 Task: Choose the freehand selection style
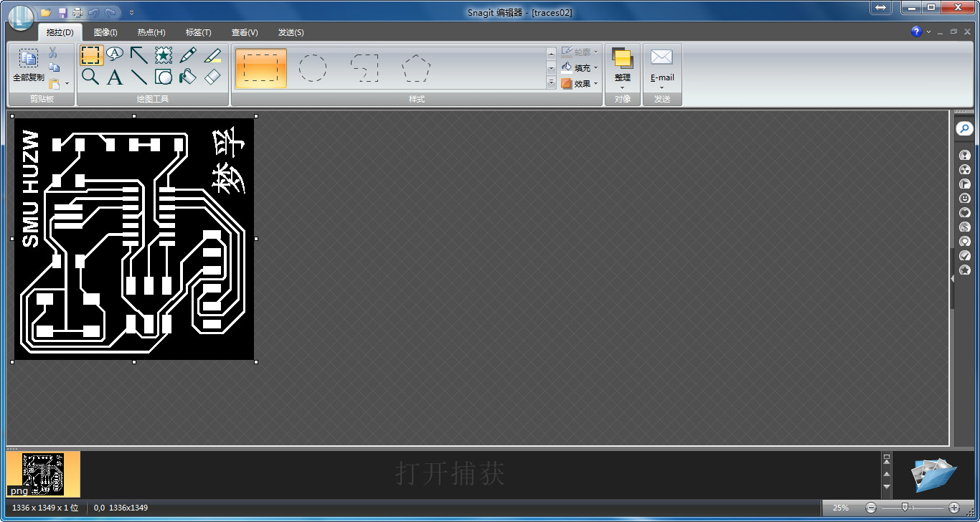(x=364, y=69)
